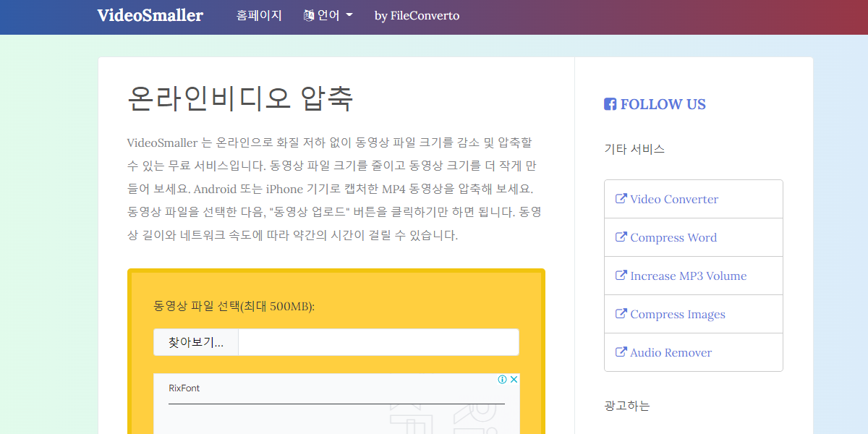Open the FOLLOW US link
Screen dimensions: 868x434
pyautogui.click(x=663, y=104)
